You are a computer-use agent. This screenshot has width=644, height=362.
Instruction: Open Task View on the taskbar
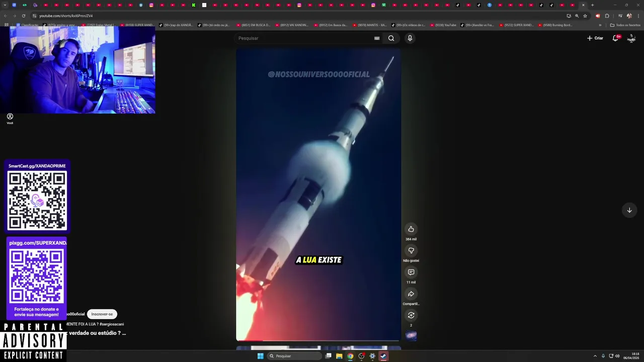(x=329, y=356)
